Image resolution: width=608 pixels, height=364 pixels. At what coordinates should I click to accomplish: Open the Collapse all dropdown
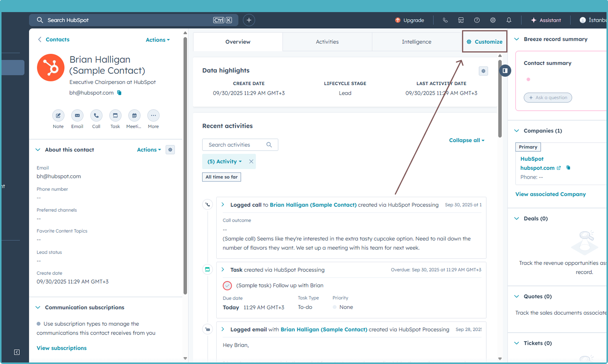(467, 140)
